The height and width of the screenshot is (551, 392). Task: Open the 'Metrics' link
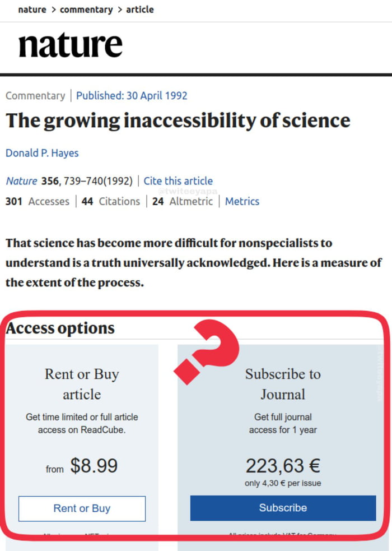pyautogui.click(x=242, y=201)
